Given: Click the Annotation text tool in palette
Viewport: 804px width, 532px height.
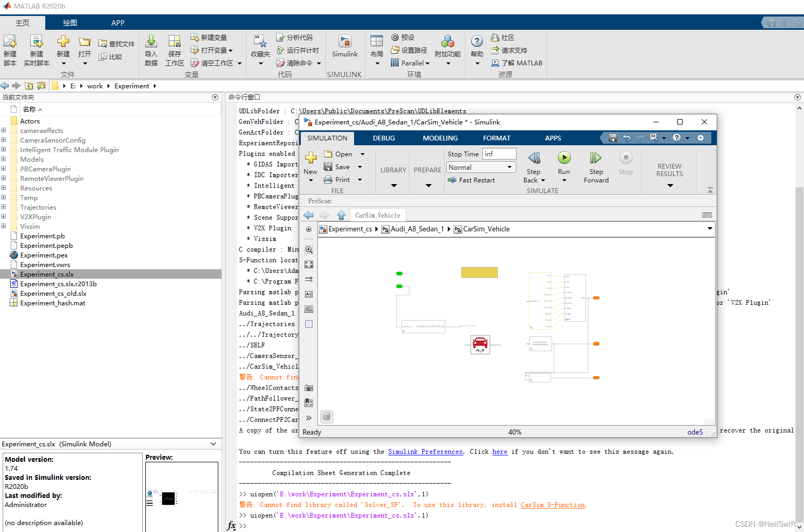Looking at the screenshot, I should [309, 294].
